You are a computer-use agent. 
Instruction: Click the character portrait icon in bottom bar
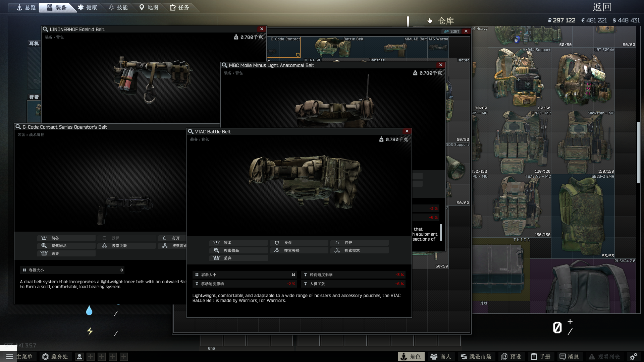79,357
